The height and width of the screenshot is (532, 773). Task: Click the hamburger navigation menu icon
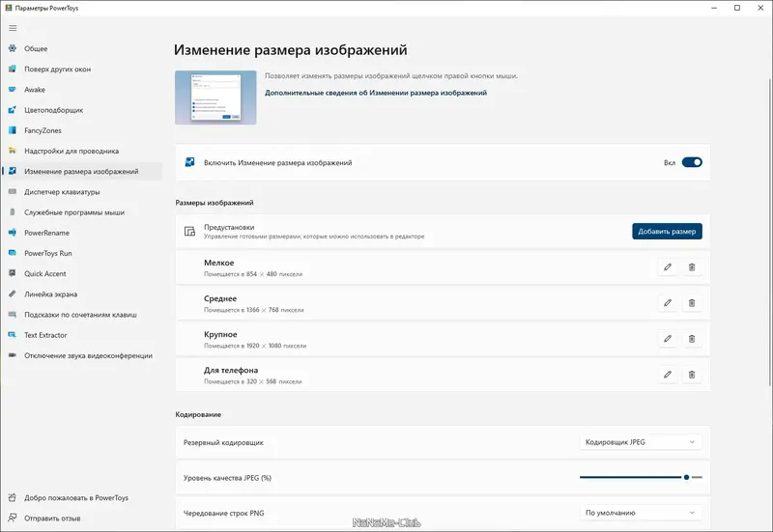point(13,28)
